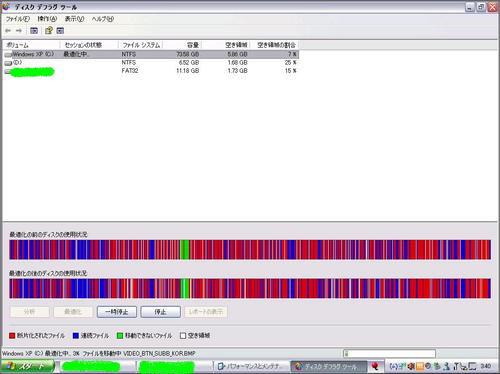Click the disk usage map before optimization
This screenshot has width=500, height=374.
click(250, 250)
